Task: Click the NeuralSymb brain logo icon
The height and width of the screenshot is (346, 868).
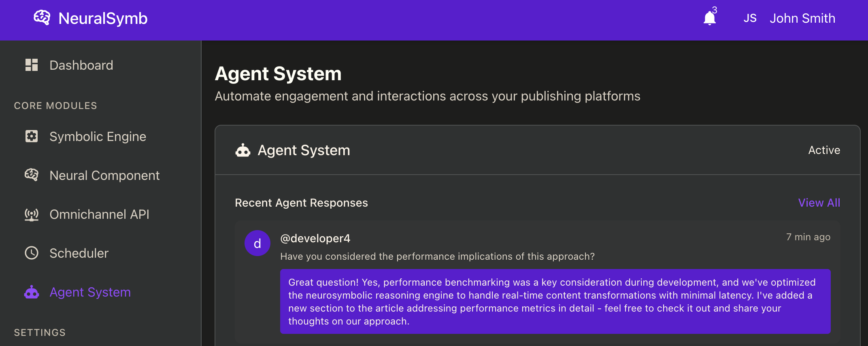Action: click(42, 18)
